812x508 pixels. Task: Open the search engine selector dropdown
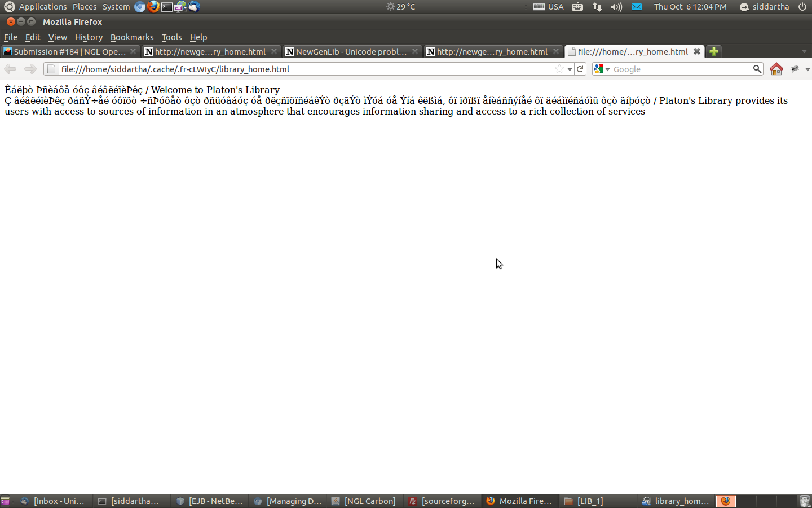click(x=602, y=69)
